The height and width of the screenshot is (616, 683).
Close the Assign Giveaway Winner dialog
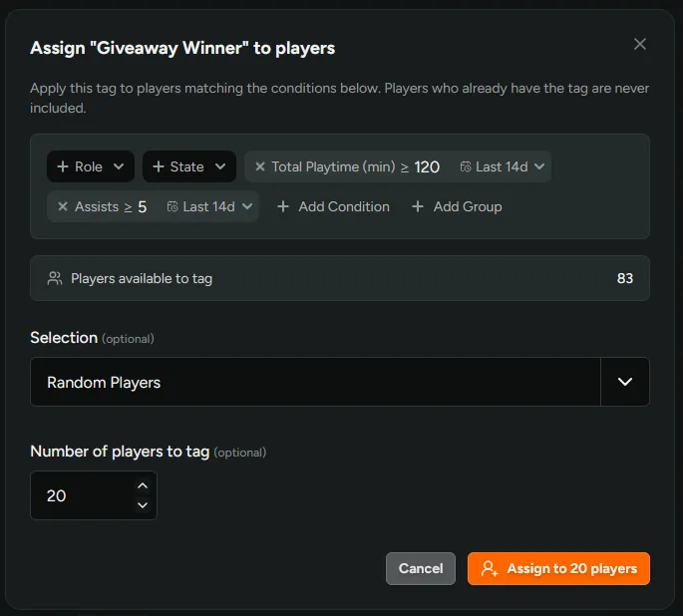pyautogui.click(x=639, y=44)
